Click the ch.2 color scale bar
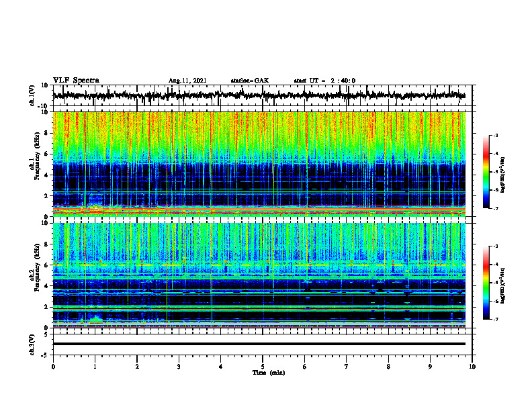Image resolution: width=532 pixels, height=411 pixels. (x=486, y=283)
